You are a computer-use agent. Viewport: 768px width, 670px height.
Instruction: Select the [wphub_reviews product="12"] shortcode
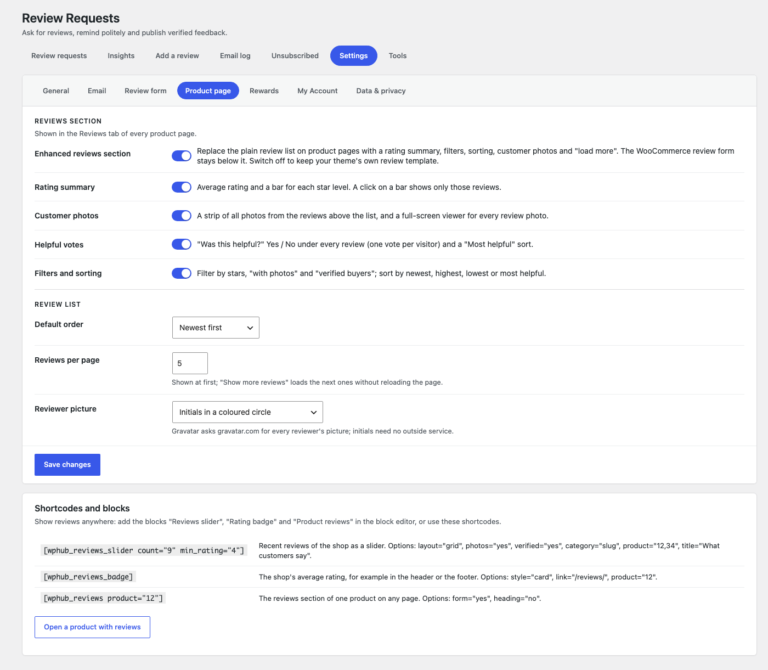coord(103,598)
